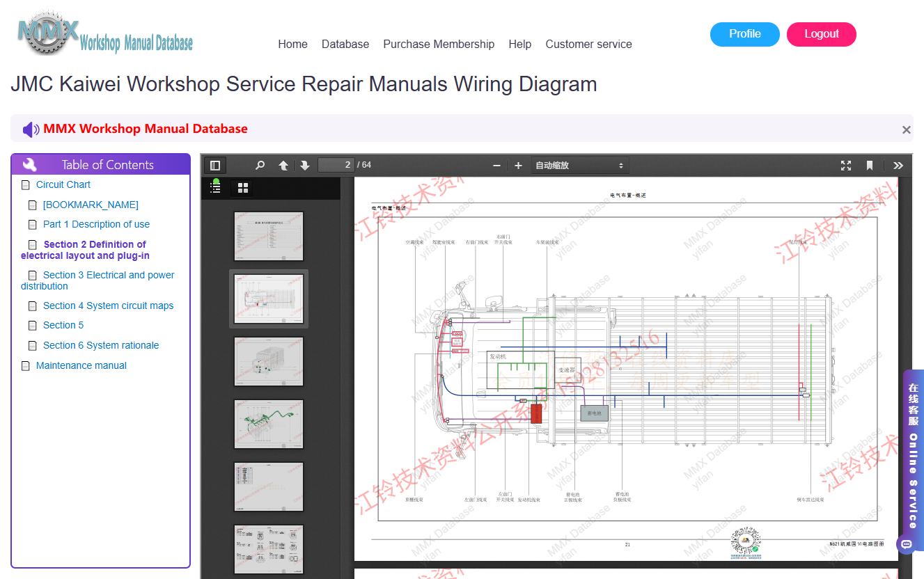Toggle the PDF sidebar panel
The height and width of the screenshot is (579, 924).
215,166
